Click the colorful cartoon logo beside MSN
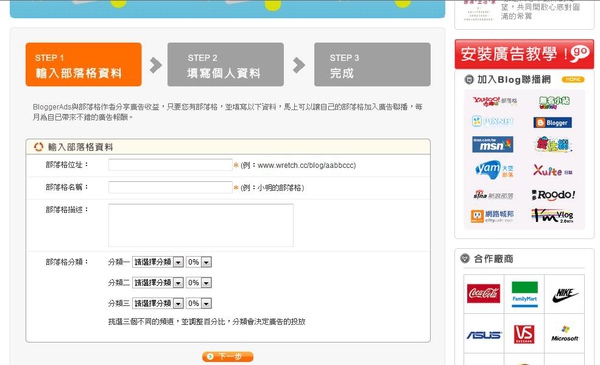 tap(553, 145)
